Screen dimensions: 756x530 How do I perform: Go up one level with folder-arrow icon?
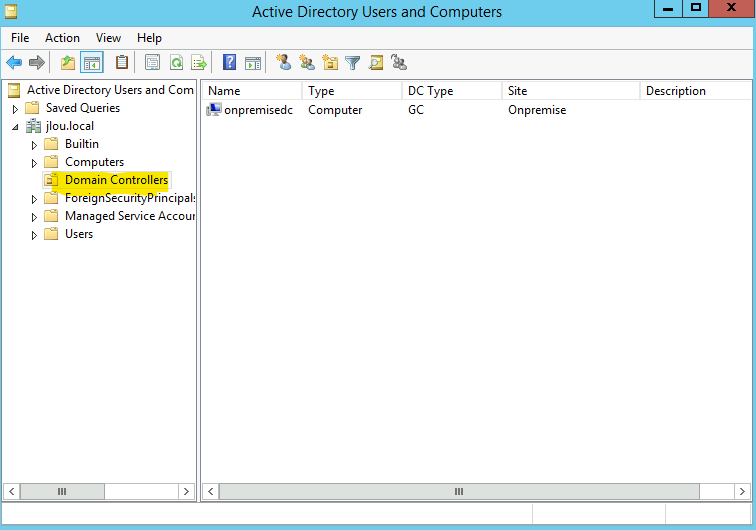[x=68, y=62]
